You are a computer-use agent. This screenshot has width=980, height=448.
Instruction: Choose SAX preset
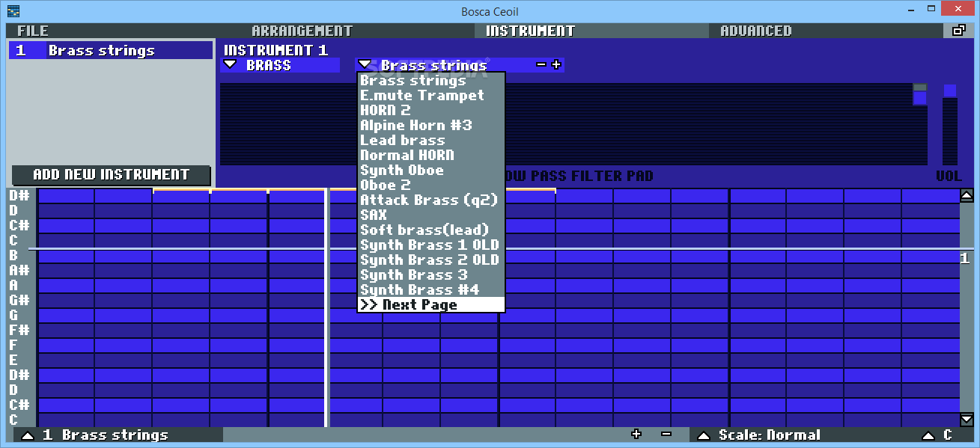click(431, 215)
